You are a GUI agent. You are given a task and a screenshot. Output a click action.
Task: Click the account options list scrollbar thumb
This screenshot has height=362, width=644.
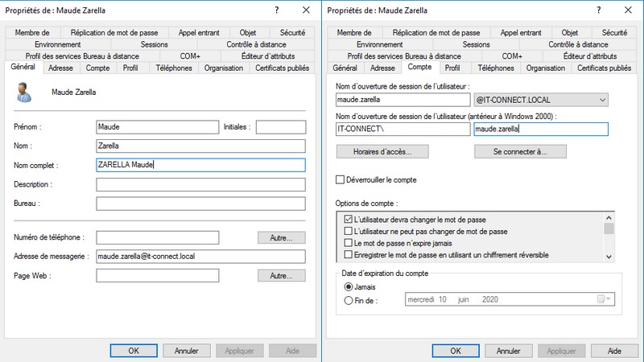pos(609,228)
